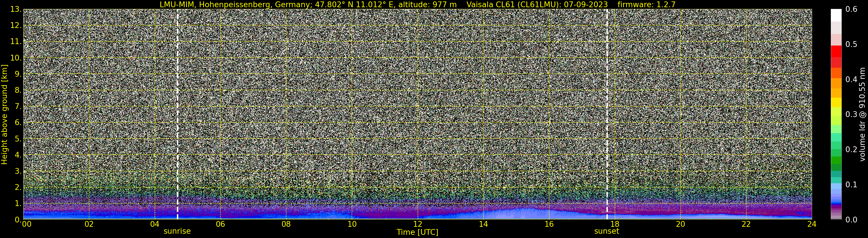Click the colorbar tick label 0.1
Viewport: 868px width, 238px height.
point(852,184)
